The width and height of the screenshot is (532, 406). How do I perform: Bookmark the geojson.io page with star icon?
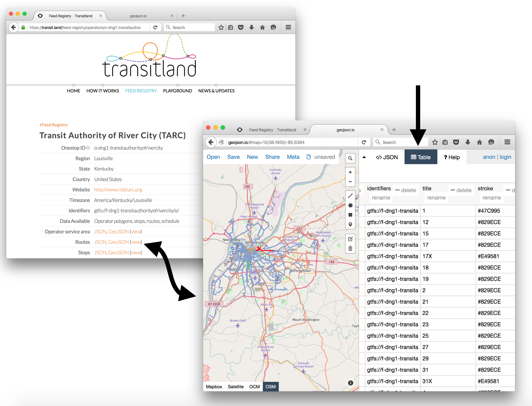[x=435, y=142]
